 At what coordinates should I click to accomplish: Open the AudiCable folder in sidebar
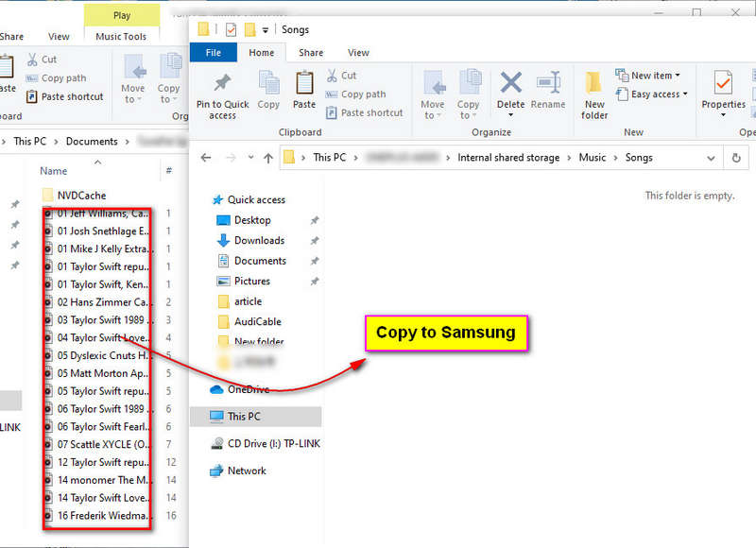(x=249, y=321)
